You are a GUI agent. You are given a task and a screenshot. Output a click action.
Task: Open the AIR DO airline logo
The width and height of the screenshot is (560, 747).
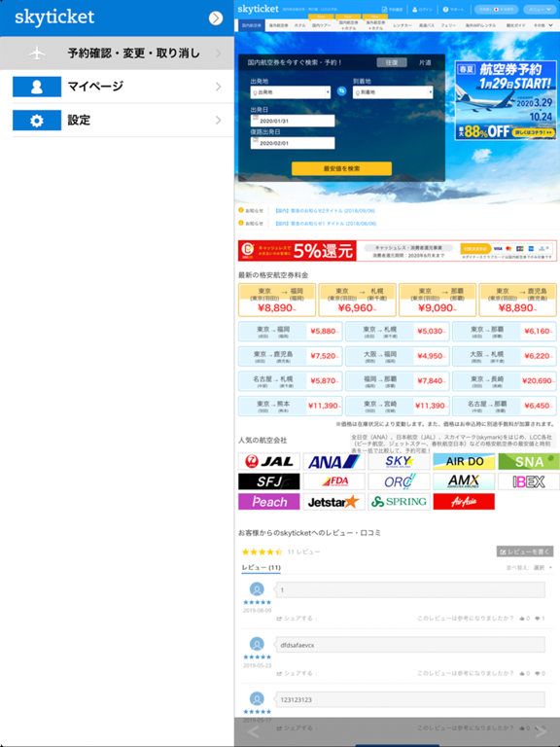click(x=464, y=461)
